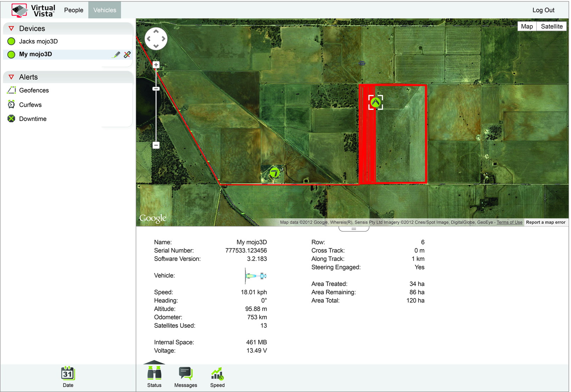Click the Area Remaining value 86 ha
This screenshot has width=571, height=392.
pos(417,292)
